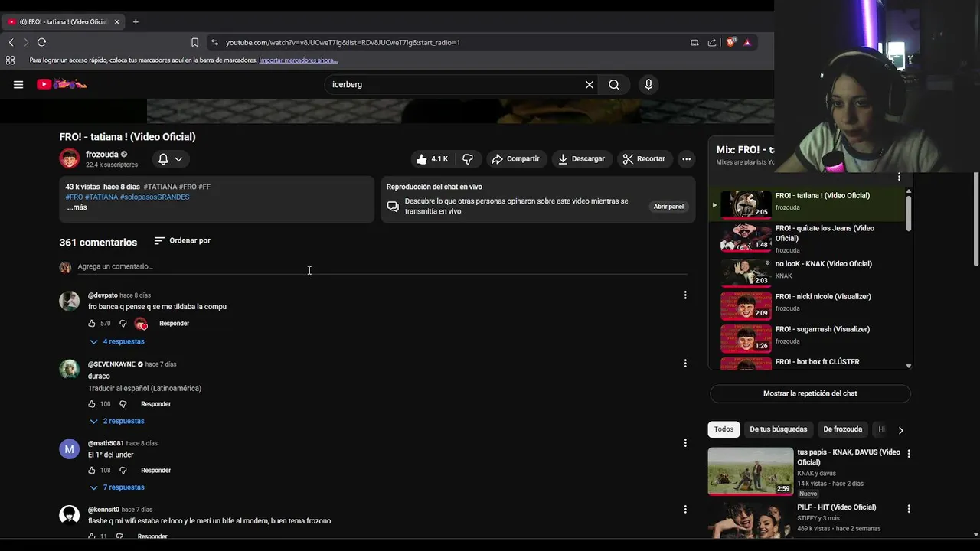Open the chat replay panel
This screenshot has height=551, width=980.
668,207
